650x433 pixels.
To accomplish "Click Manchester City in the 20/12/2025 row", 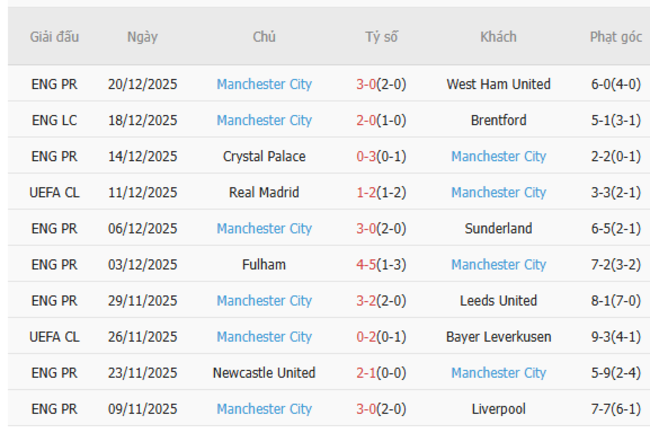I will click(x=264, y=84).
